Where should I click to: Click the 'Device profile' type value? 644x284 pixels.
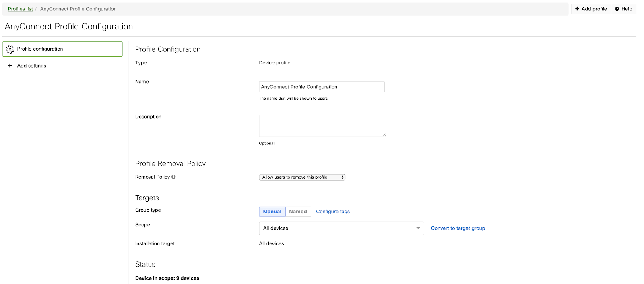[275, 63]
